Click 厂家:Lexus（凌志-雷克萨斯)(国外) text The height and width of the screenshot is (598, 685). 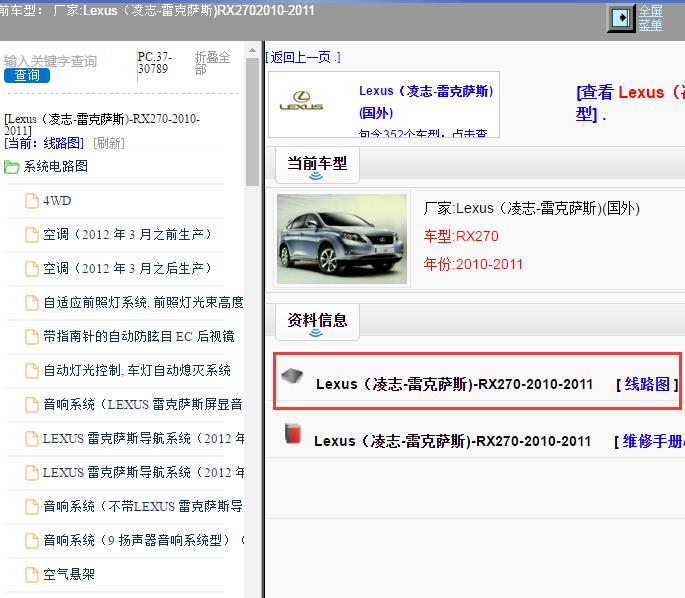pos(531,208)
